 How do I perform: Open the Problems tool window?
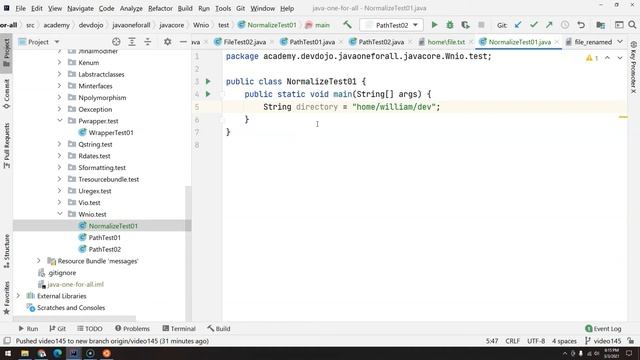[132, 329]
